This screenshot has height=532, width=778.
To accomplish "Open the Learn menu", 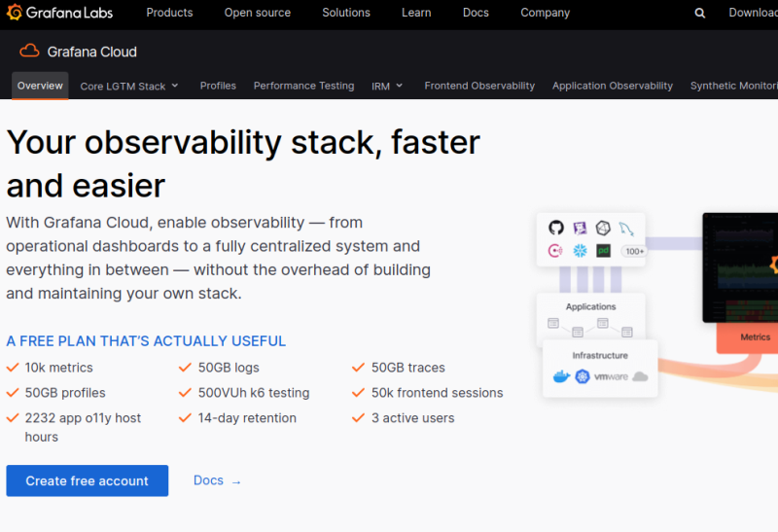I will 416,13.
